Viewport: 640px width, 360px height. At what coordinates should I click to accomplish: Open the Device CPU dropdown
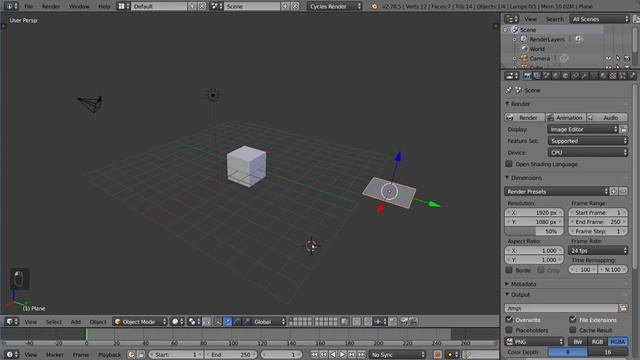[x=587, y=153]
